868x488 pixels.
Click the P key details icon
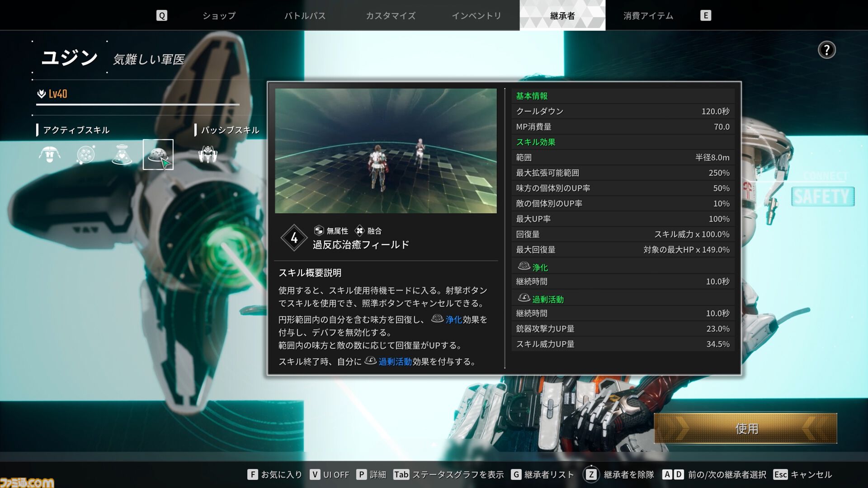tap(361, 474)
